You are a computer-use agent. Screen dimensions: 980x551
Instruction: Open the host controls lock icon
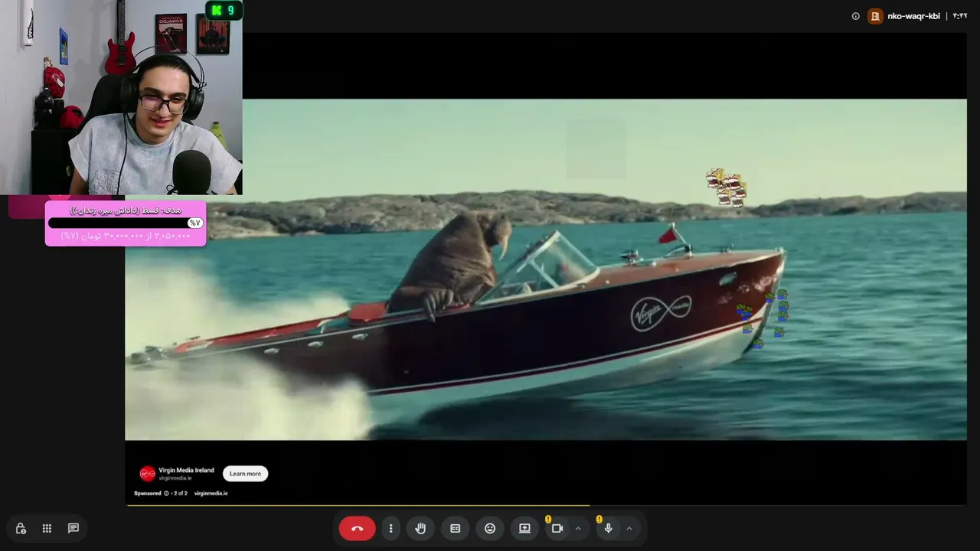[x=21, y=528]
